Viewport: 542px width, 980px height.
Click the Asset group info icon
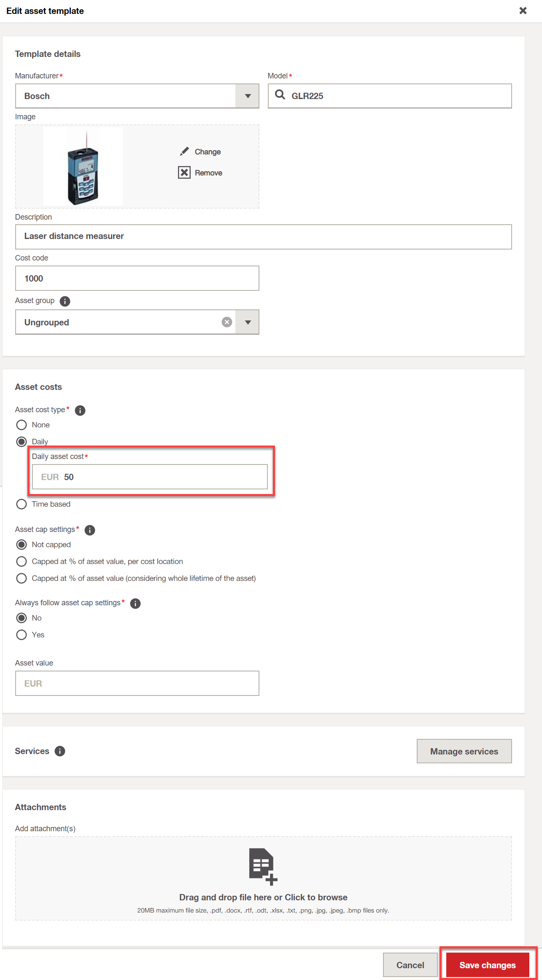click(x=65, y=301)
